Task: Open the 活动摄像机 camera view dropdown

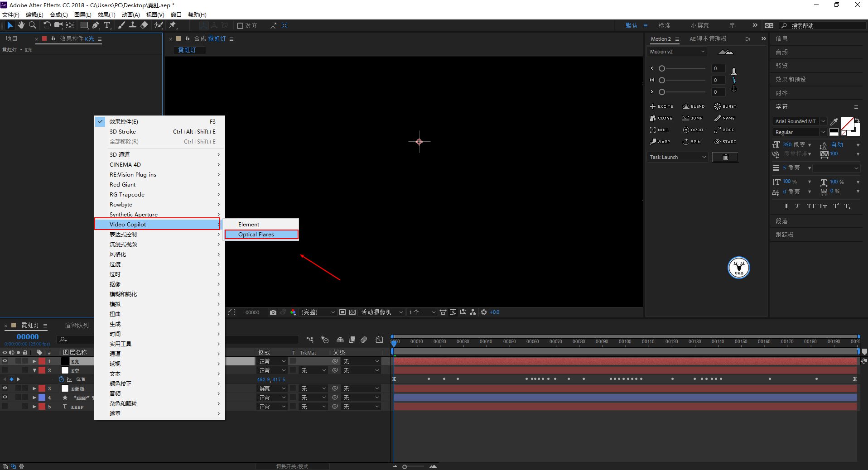Action: click(382, 312)
